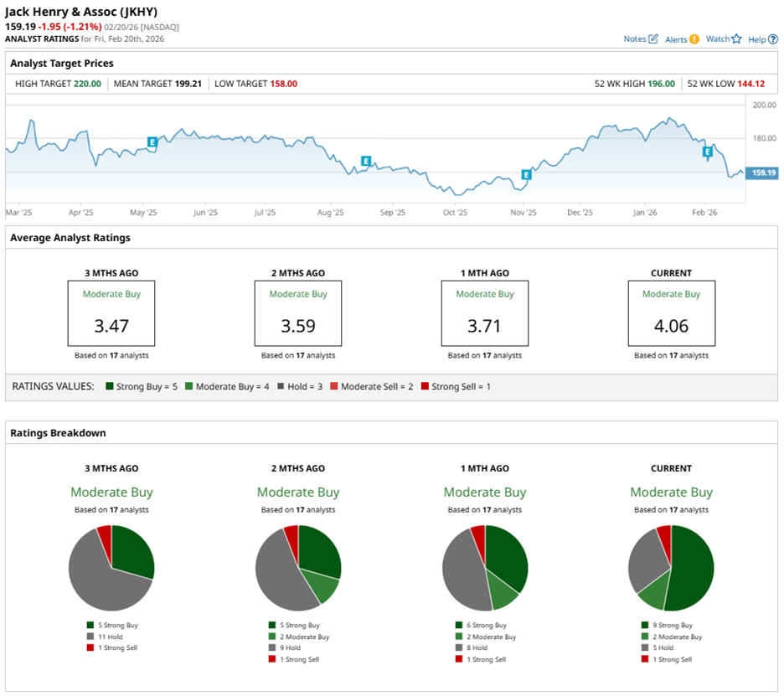The width and height of the screenshot is (784, 696).
Task: Click the '8 Hold' legend entry
Action: pos(472,647)
